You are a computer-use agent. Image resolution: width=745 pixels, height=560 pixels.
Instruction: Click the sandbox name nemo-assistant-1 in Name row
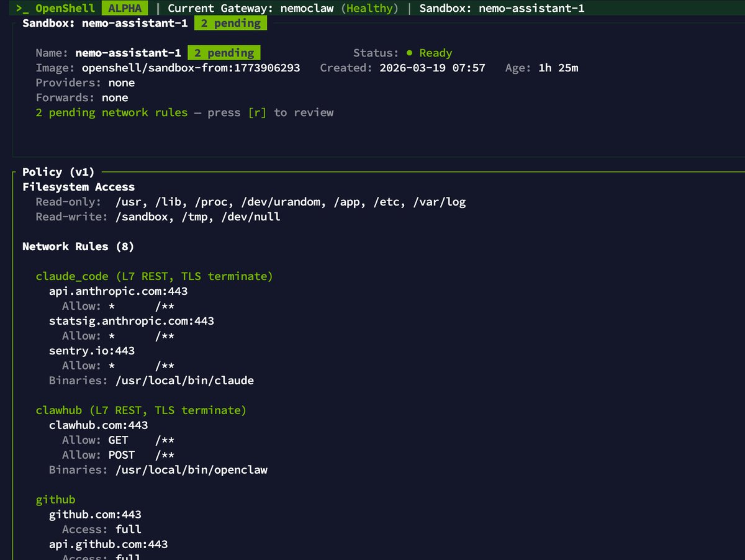(x=129, y=53)
